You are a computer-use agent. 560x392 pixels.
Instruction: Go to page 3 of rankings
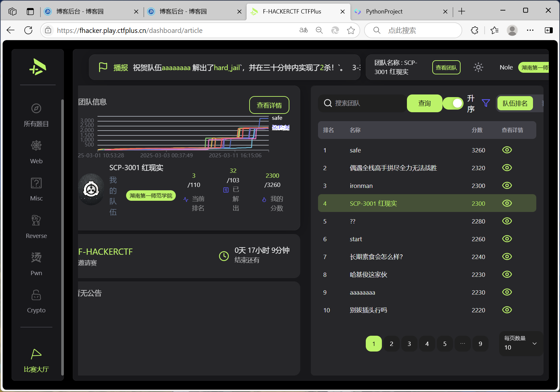[x=409, y=344]
